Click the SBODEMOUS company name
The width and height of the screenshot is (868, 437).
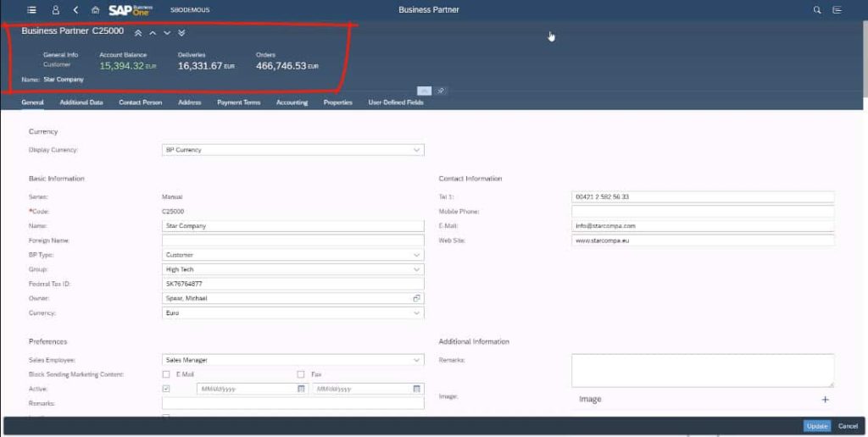click(x=190, y=10)
